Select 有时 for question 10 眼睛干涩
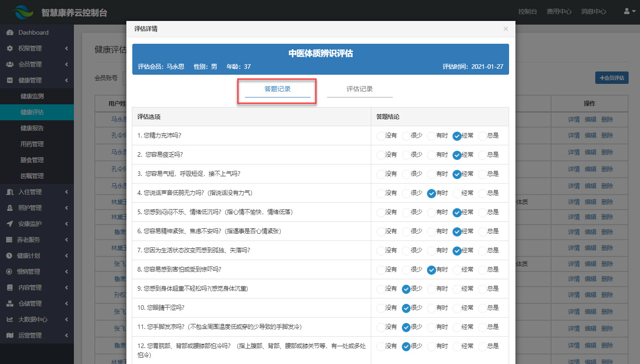Image resolution: width=640 pixels, height=364 pixels. (432, 308)
